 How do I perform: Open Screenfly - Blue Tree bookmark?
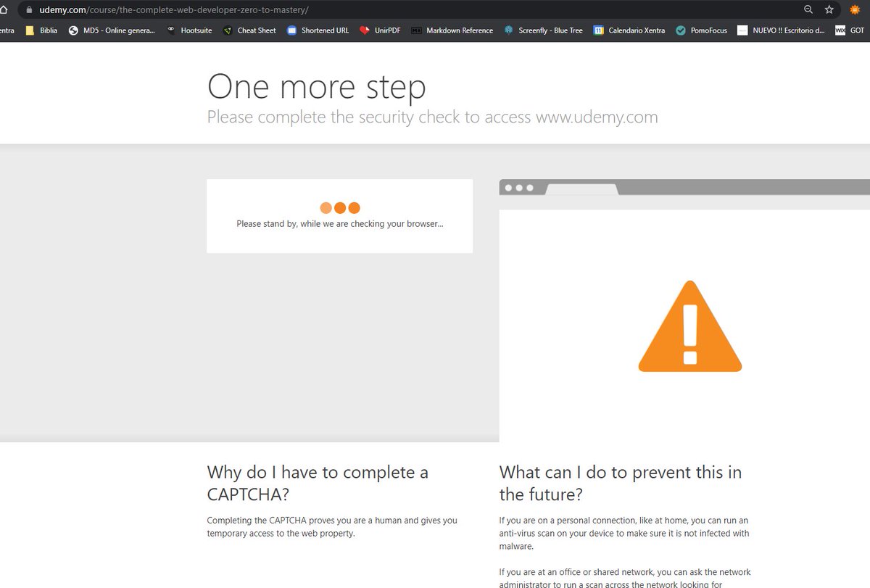click(x=544, y=30)
